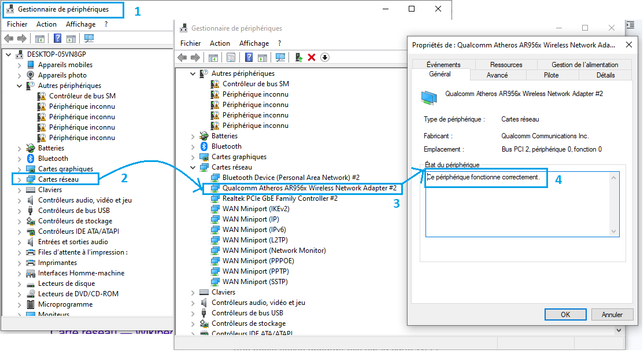644x357 pixels.
Task: Open Help icon in middle window toolbar
Action: click(249, 58)
